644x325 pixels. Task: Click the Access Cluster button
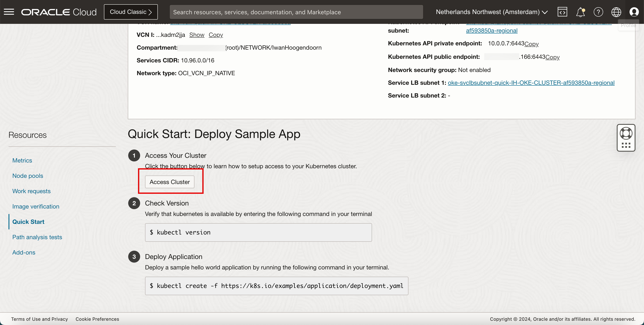170,182
